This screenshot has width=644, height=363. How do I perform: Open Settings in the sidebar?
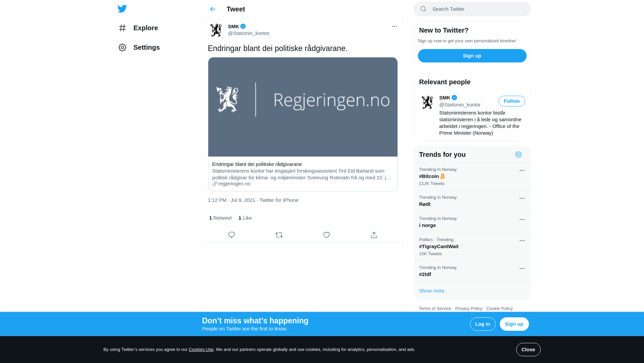(139, 47)
